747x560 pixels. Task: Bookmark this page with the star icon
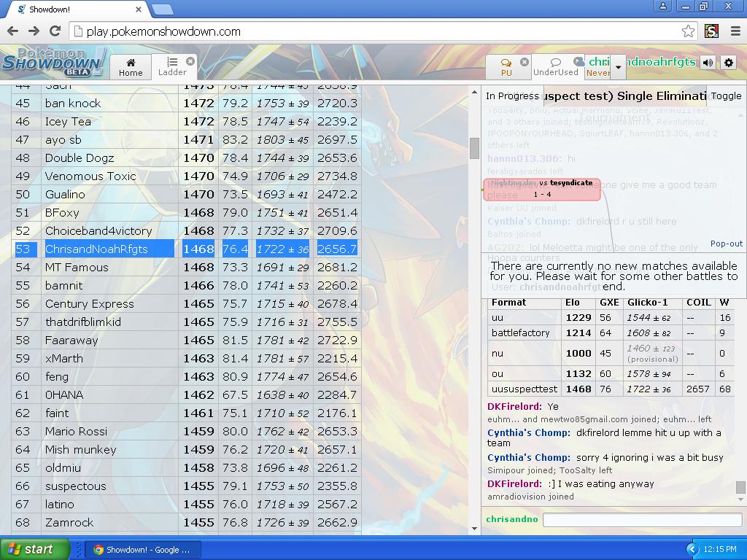688,31
